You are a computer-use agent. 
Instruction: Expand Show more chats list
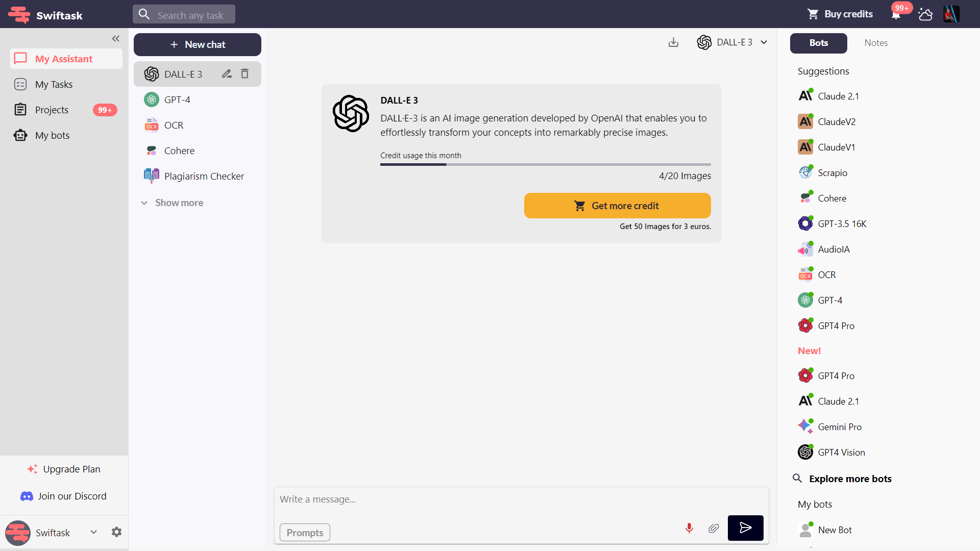[173, 203]
